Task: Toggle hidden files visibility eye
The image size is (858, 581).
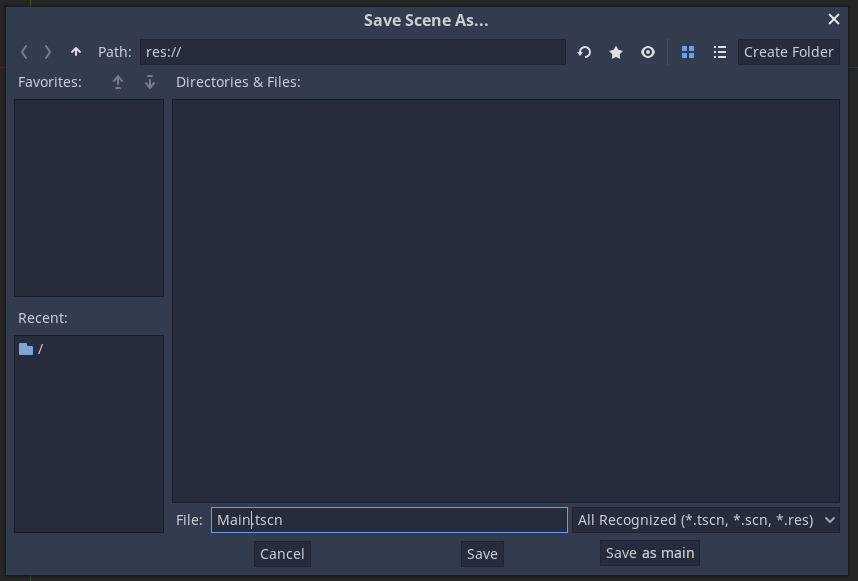Action: pyautogui.click(x=648, y=52)
